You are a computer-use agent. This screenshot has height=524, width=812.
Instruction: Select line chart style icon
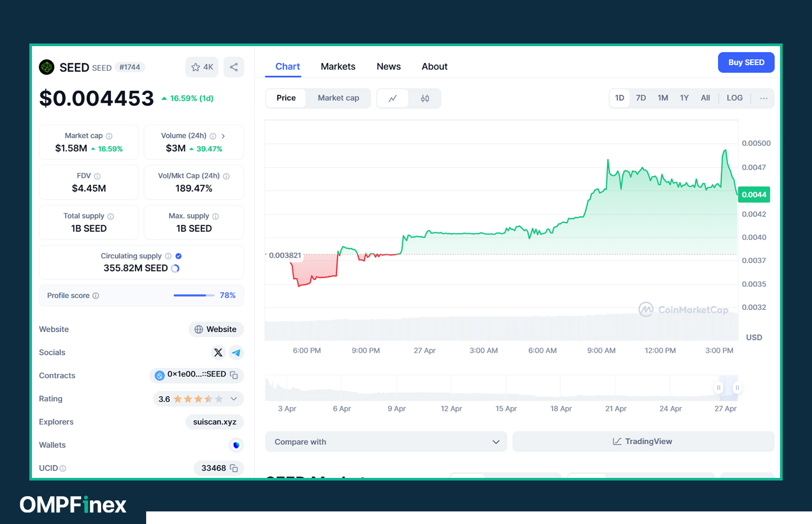tap(393, 98)
